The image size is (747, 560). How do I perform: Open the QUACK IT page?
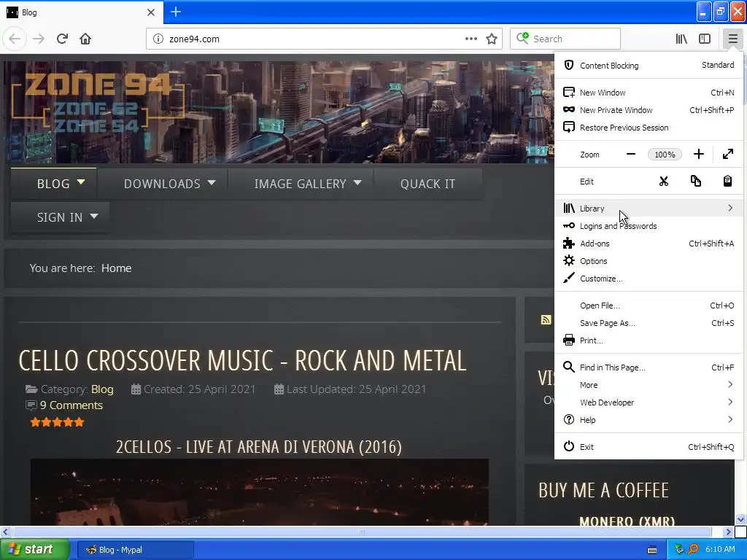[x=427, y=183]
